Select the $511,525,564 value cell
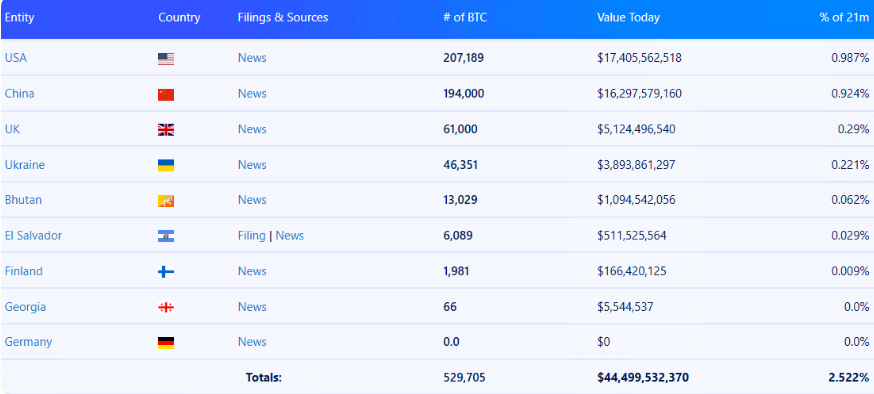The image size is (874, 394). [x=632, y=235]
